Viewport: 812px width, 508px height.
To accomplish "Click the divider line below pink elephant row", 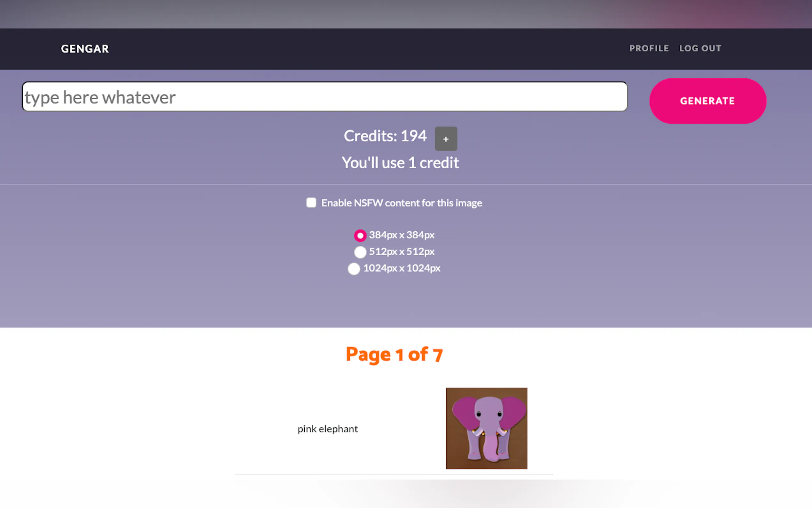I will click(394, 475).
